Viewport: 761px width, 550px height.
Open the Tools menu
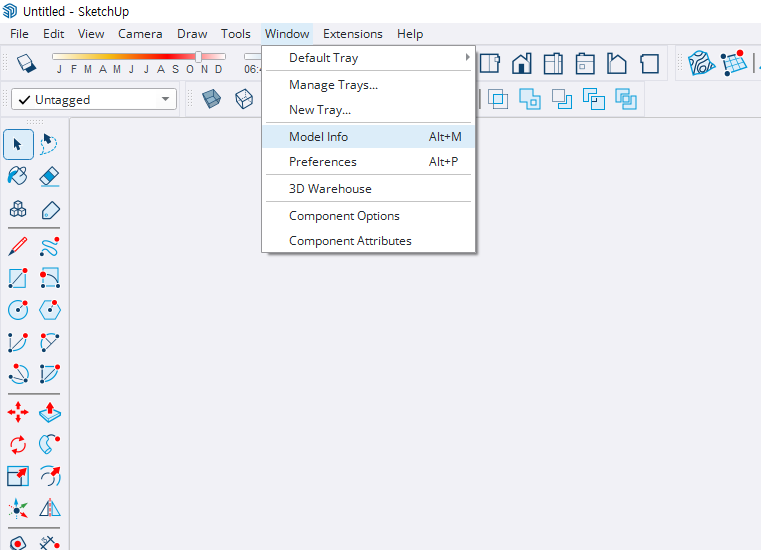(235, 34)
